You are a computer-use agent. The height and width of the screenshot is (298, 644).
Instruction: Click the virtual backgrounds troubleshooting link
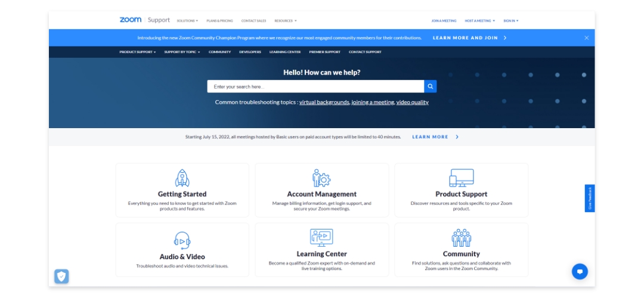tap(324, 103)
